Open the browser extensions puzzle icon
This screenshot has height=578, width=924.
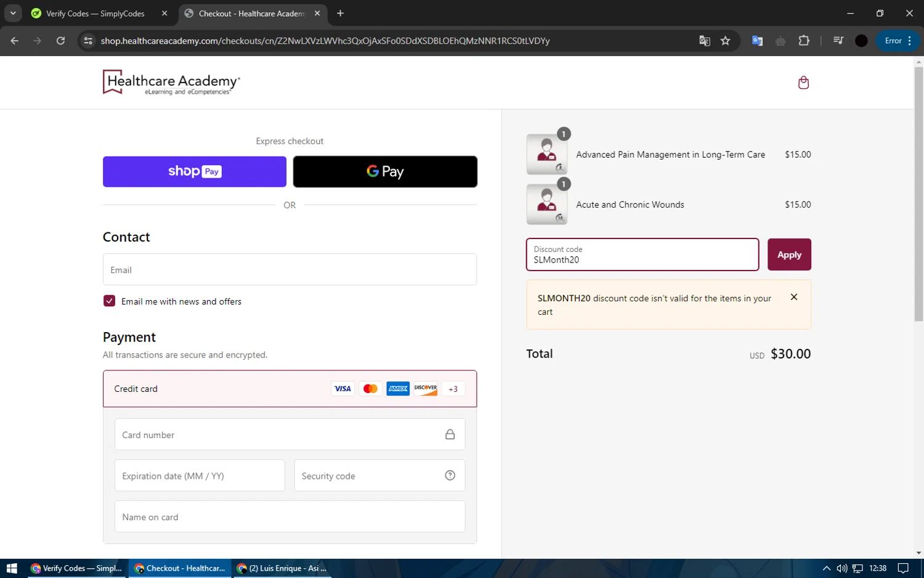(x=804, y=41)
